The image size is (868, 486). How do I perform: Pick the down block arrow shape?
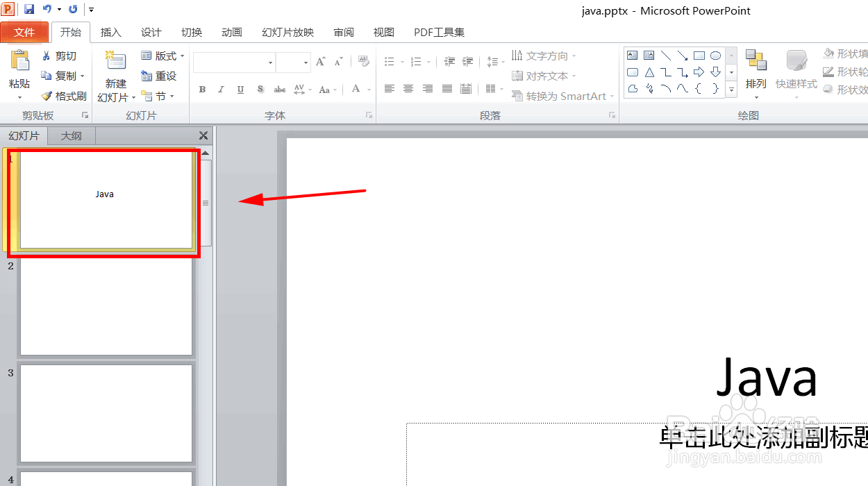point(716,72)
